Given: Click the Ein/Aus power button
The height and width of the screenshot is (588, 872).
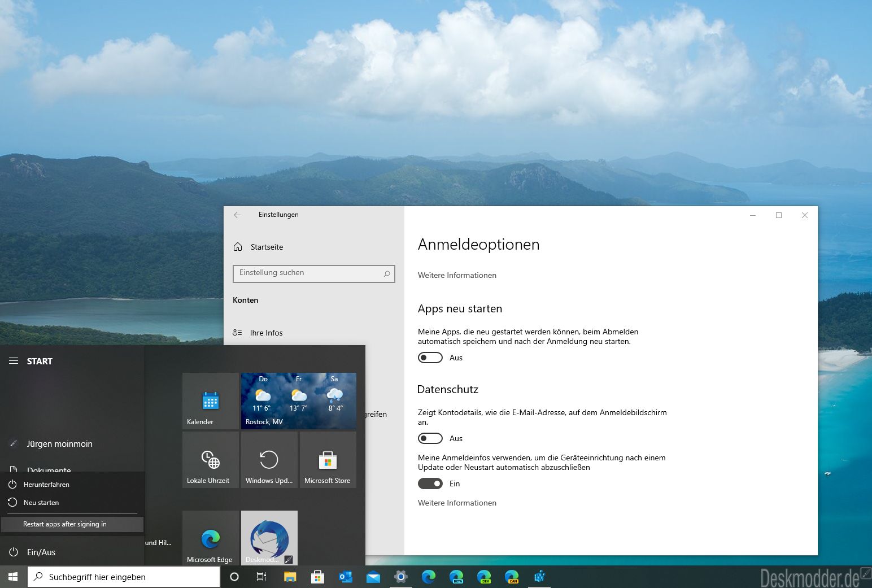Looking at the screenshot, I should point(32,552).
